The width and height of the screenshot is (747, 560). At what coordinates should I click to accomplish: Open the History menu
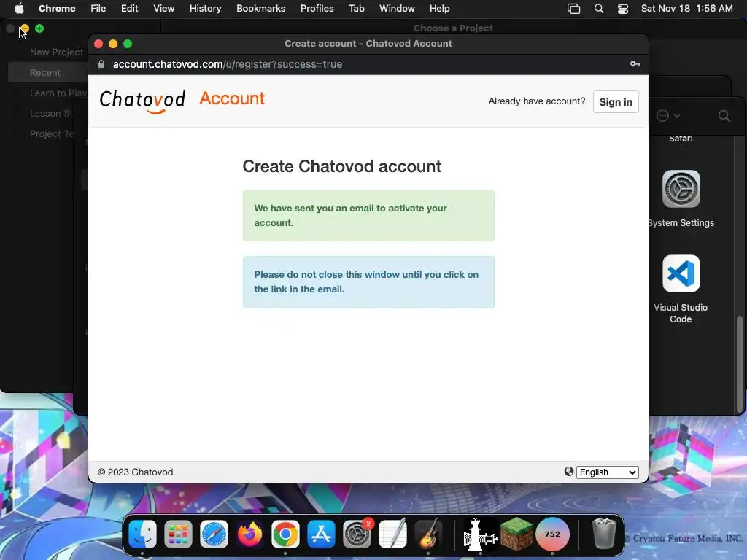(x=205, y=8)
